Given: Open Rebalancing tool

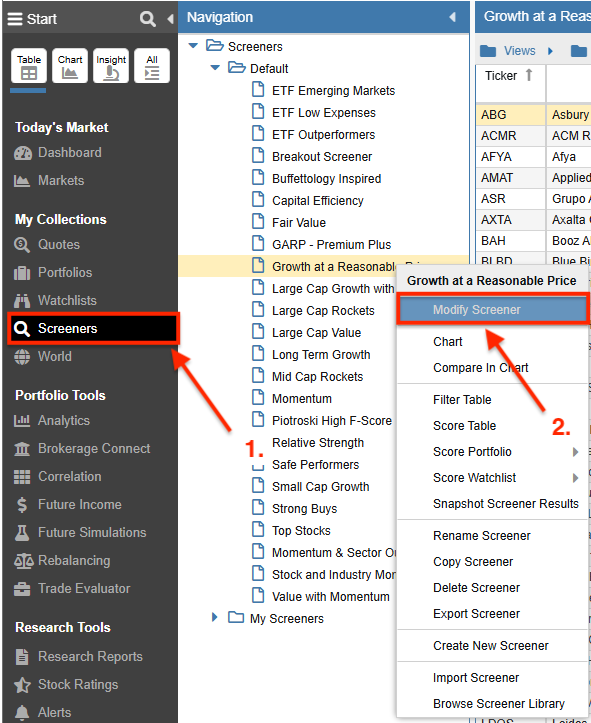Looking at the screenshot, I should click(x=62, y=560).
